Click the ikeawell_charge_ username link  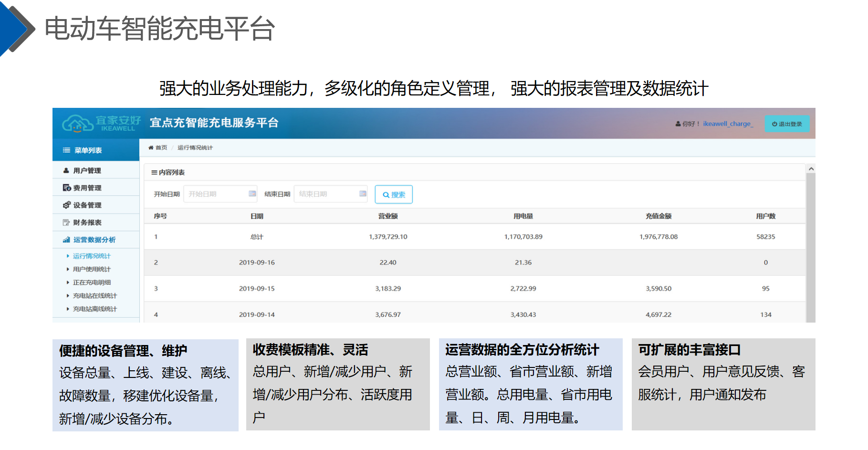(x=727, y=124)
